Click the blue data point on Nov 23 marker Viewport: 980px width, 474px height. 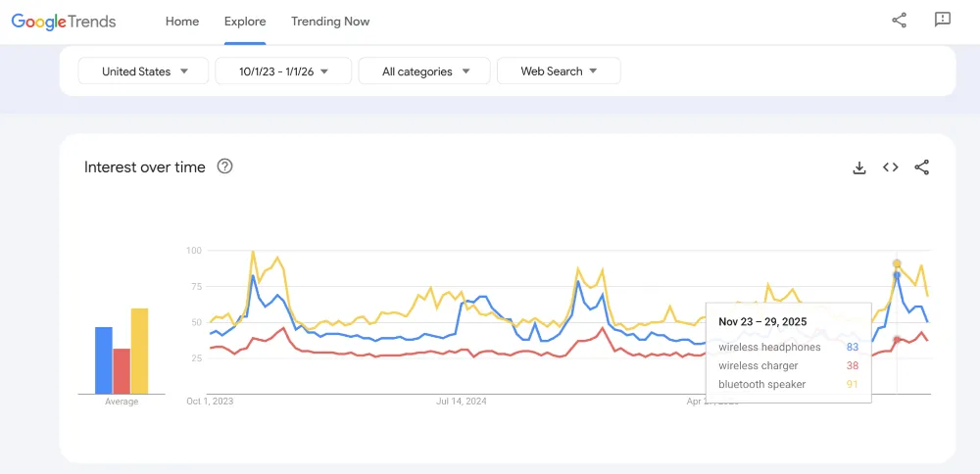coord(897,275)
